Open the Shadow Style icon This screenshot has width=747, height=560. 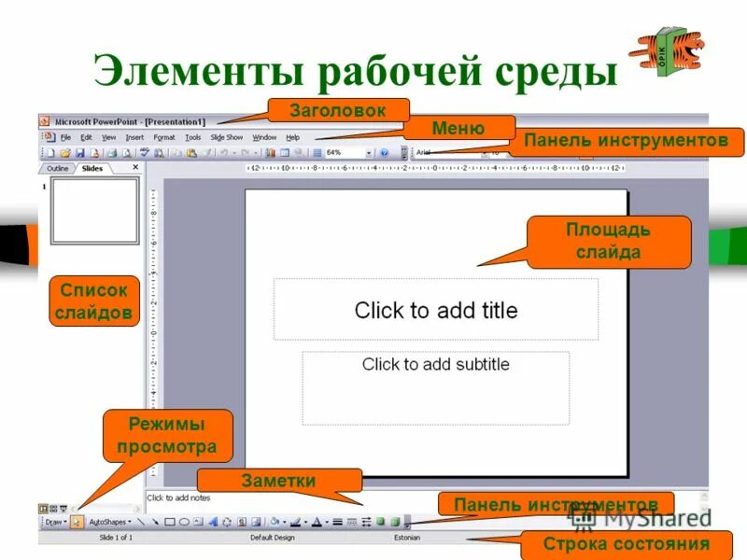381,522
